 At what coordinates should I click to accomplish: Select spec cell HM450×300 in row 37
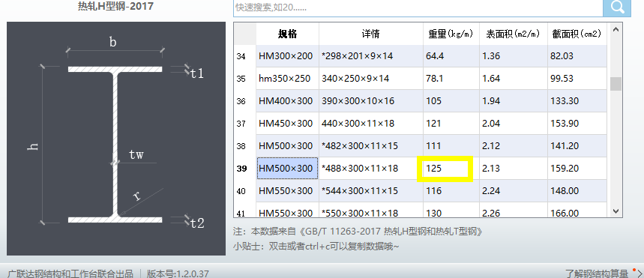coord(287,124)
